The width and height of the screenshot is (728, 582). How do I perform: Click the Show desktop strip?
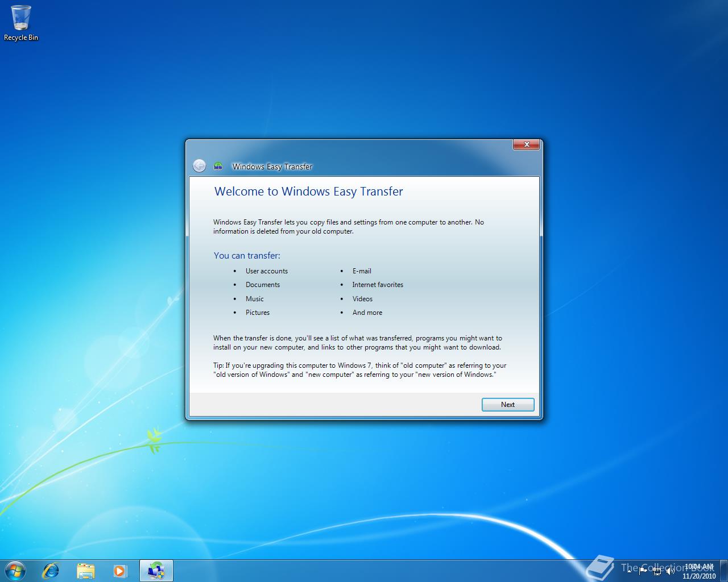[x=724, y=571]
